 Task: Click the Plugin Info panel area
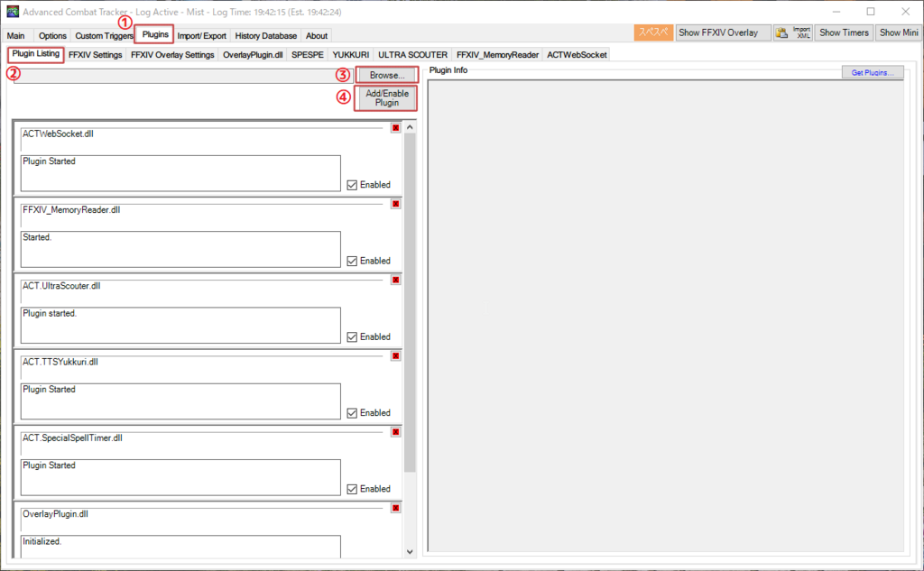(x=665, y=316)
